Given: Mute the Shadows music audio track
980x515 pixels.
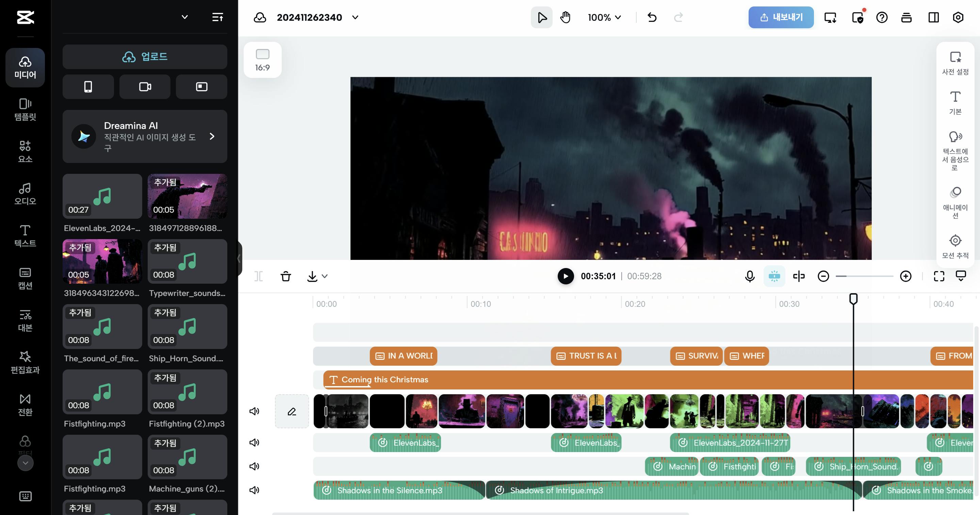Looking at the screenshot, I should click(x=254, y=490).
